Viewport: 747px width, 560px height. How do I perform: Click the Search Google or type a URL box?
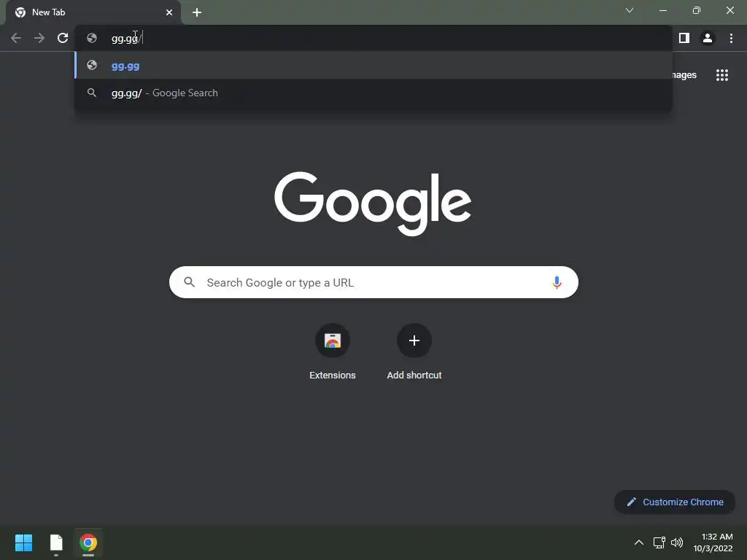tap(373, 282)
